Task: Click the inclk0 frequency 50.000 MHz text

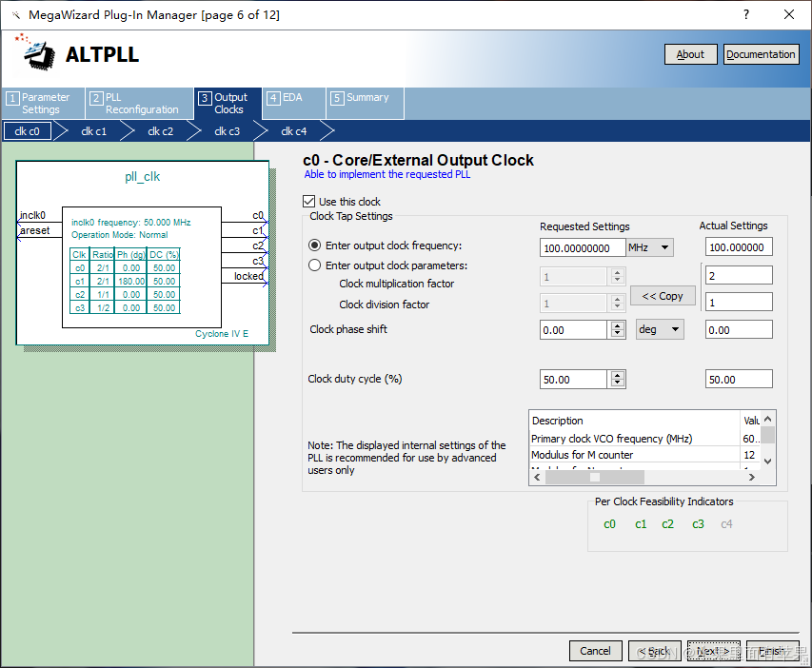Action: click(x=131, y=222)
